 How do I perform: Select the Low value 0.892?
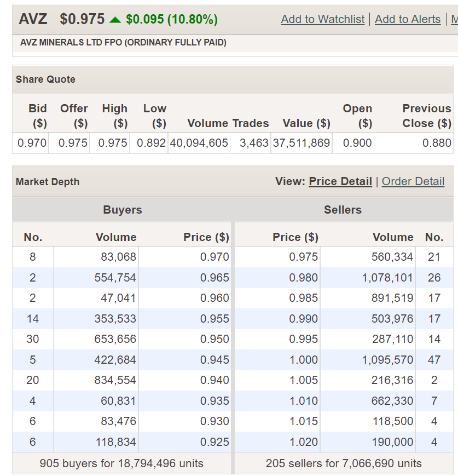tap(151, 143)
